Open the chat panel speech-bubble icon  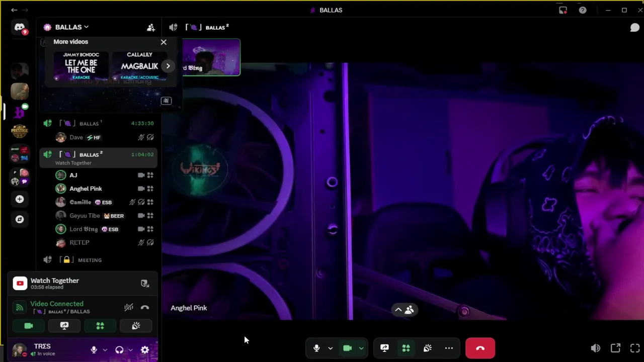pos(634,28)
